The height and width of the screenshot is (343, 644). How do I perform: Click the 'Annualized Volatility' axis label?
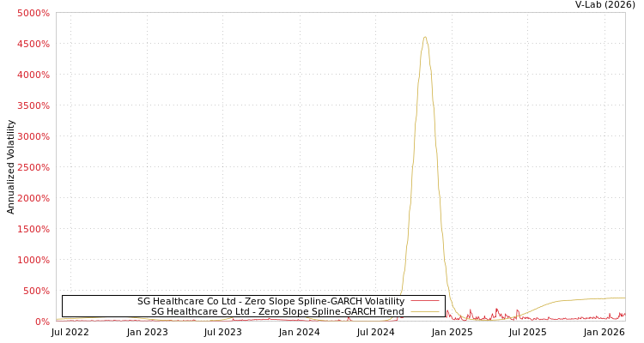tap(10, 167)
